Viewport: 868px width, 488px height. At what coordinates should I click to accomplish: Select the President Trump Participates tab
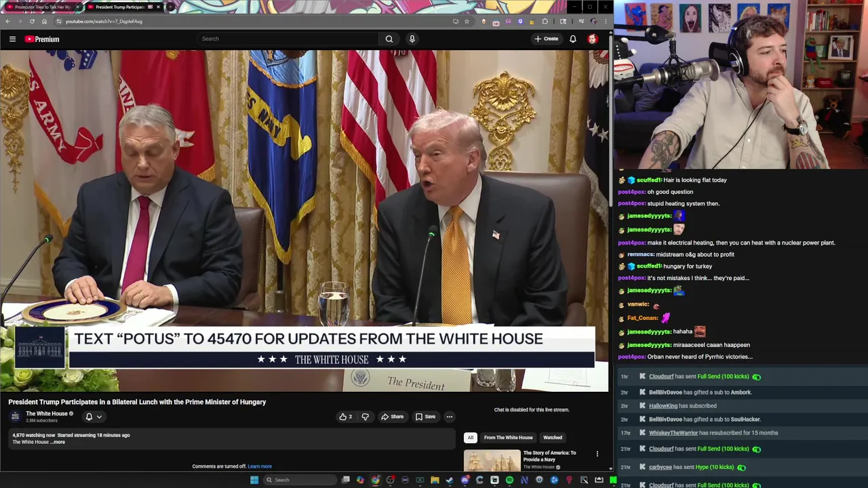[x=122, y=7]
